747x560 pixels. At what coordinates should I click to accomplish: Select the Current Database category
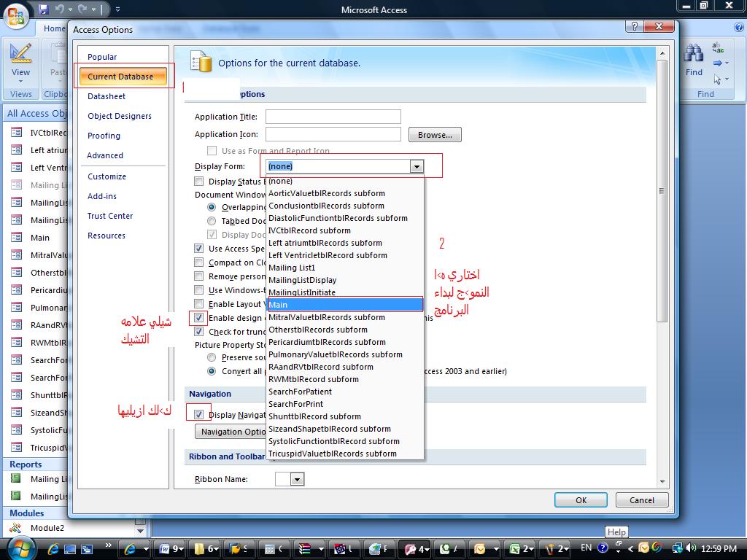pos(123,76)
